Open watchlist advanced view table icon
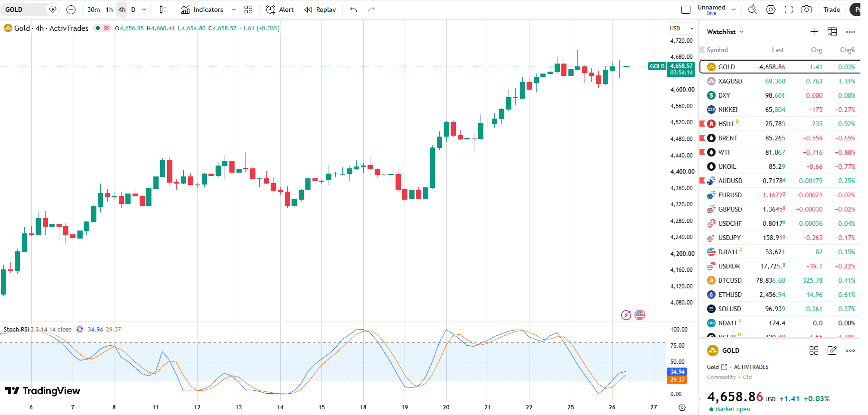Screen dimensions: 868x415 (x=832, y=32)
